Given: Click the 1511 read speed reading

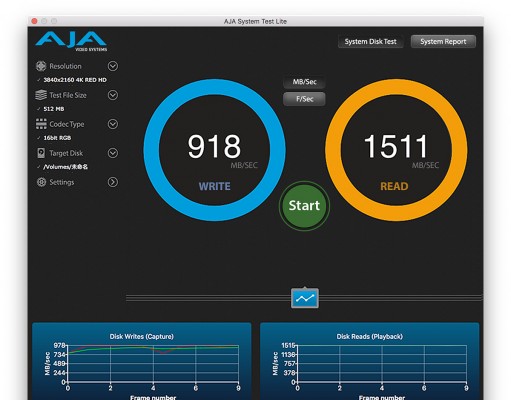Looking at the screenshot, I should tap(396, 146).
